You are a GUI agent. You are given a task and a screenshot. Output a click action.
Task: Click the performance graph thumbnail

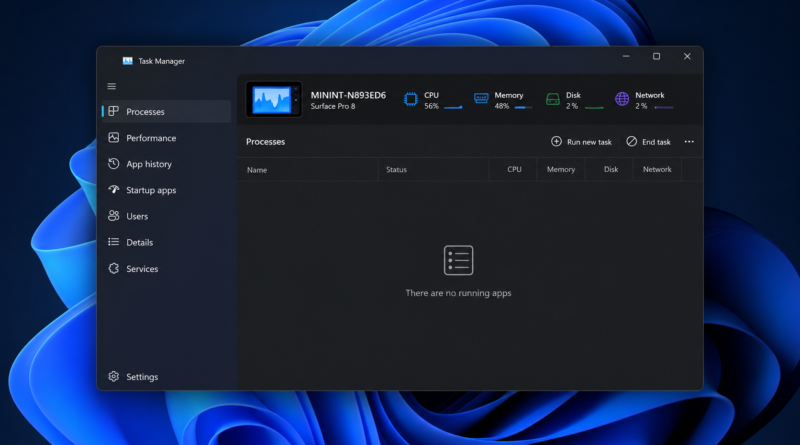pyautogui.click(x=274, y=100)
